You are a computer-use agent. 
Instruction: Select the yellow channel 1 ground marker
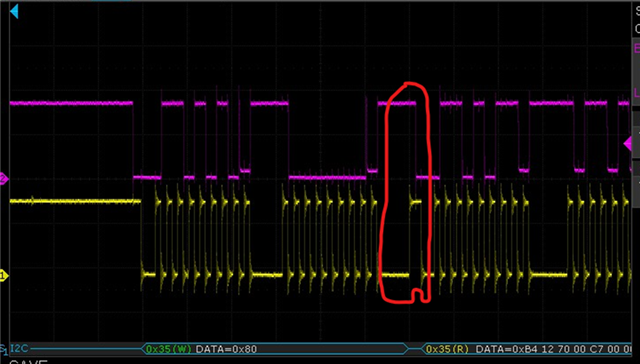pyautogui.click(x=4, y=276)
